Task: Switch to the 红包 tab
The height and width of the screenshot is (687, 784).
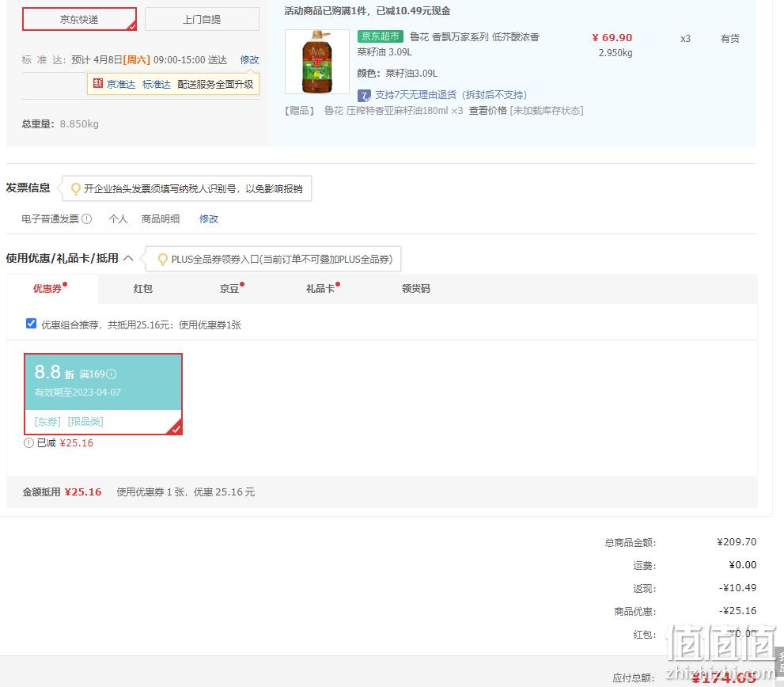Action: point(143,288)
